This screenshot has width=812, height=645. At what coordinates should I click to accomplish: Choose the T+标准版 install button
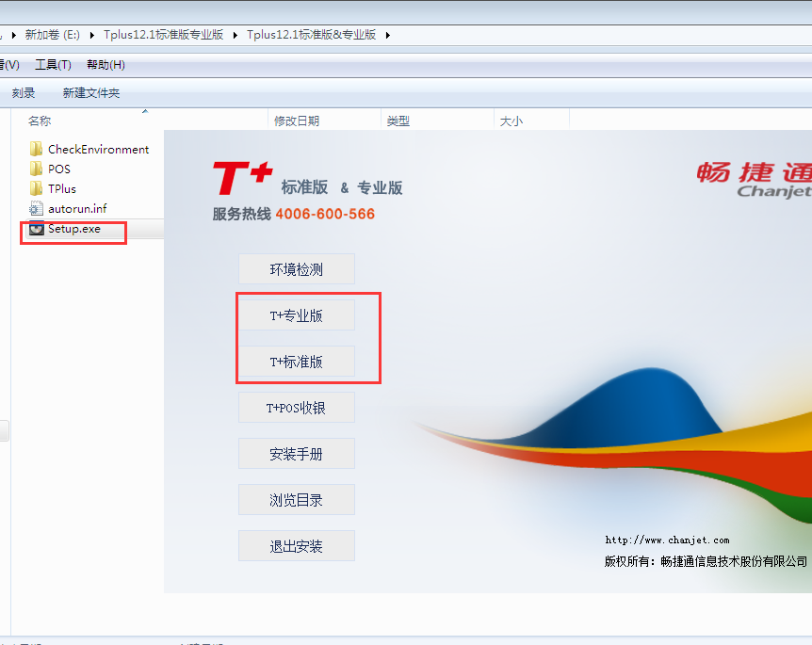pyautogui.click(x=297, y=362)
